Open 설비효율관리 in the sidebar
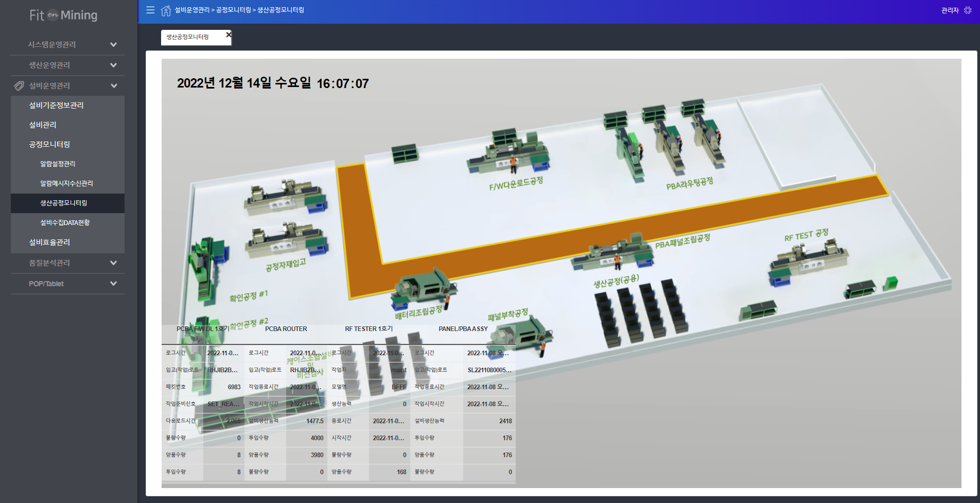The image size is (980, 503). (49, 242)
